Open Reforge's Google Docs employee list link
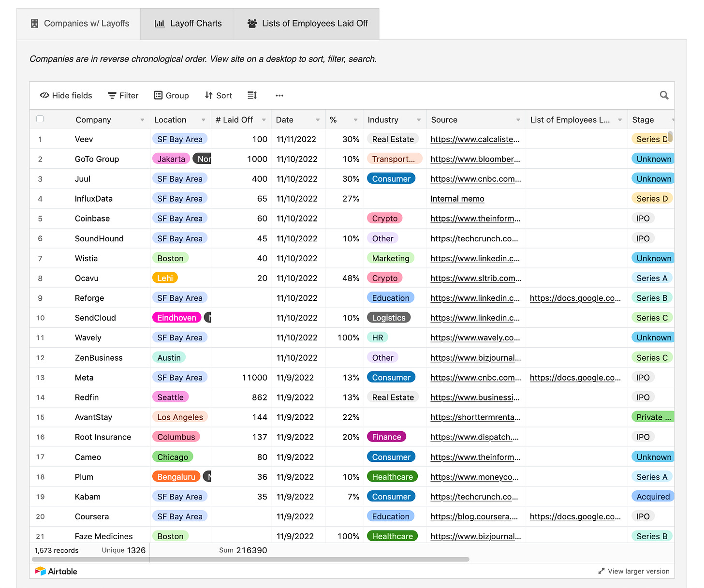Viewport: 704px width, 588px height. click(575, 298)
